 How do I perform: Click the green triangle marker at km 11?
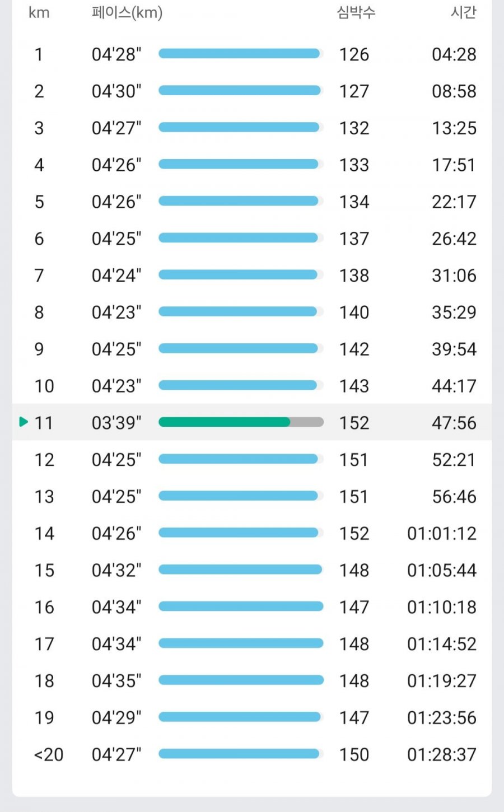(x=24, y=422)
